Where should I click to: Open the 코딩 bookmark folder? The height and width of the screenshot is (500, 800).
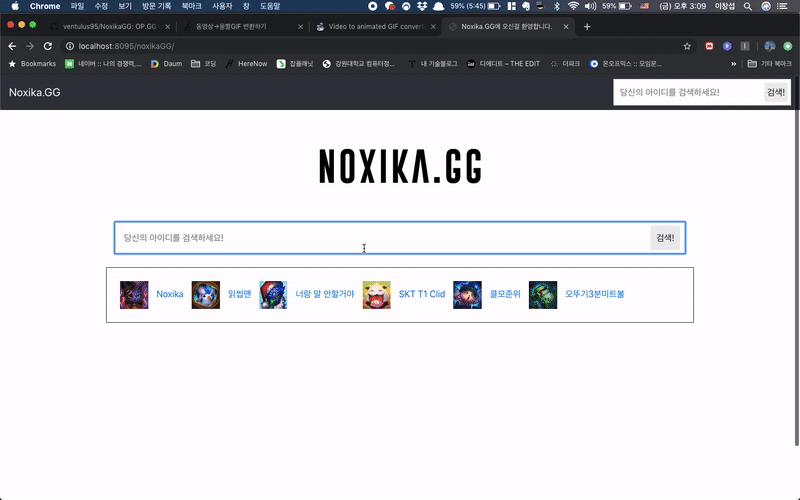204,64
